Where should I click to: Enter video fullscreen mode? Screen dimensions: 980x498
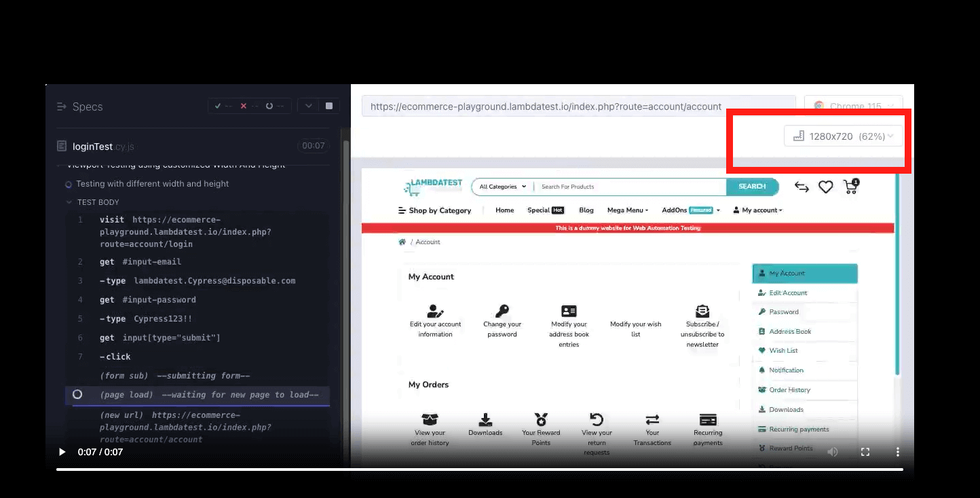tap(865, 452)
